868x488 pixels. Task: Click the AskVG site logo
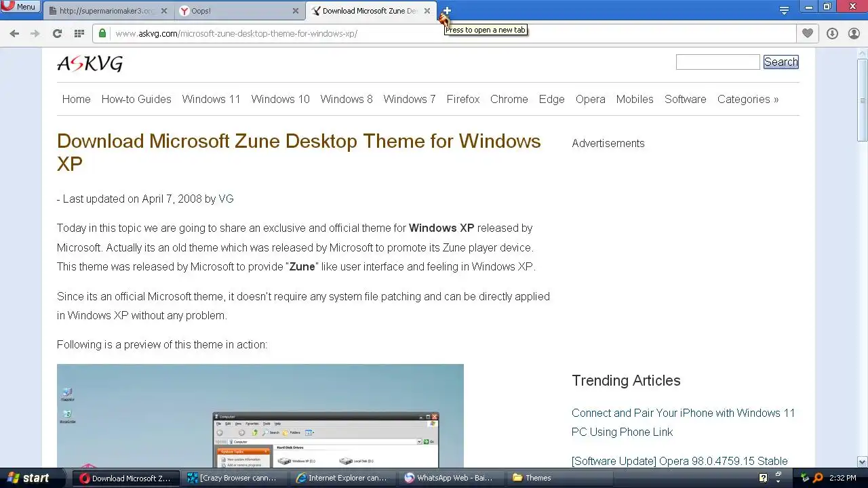(x=90, y=64)
